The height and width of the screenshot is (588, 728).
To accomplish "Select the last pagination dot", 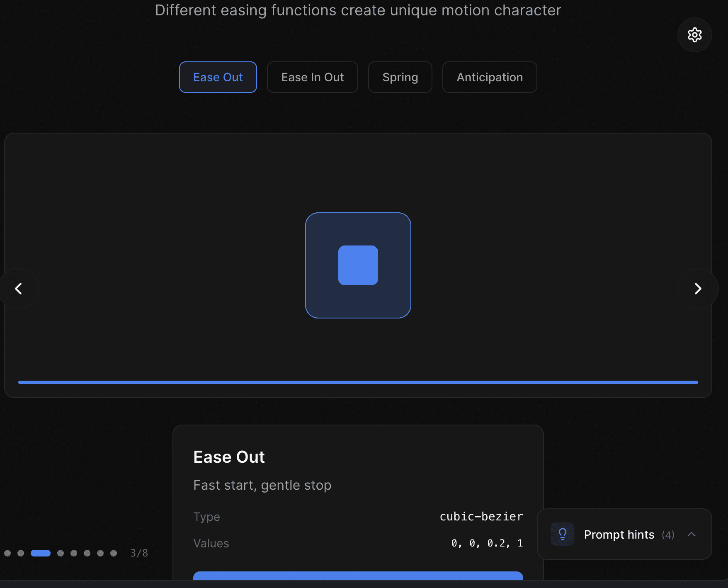I will tap(113, 553).
